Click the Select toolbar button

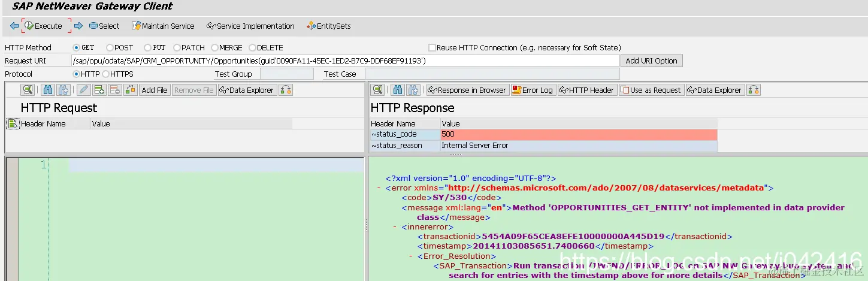(104, 26)
